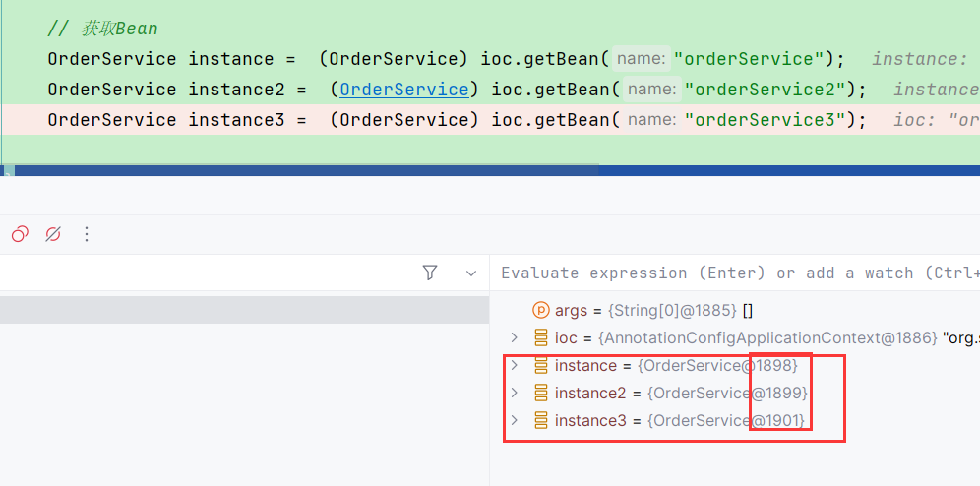The image size is (980, 486).
Task: Expand the instance2 variable node
Action: (514, 393)
